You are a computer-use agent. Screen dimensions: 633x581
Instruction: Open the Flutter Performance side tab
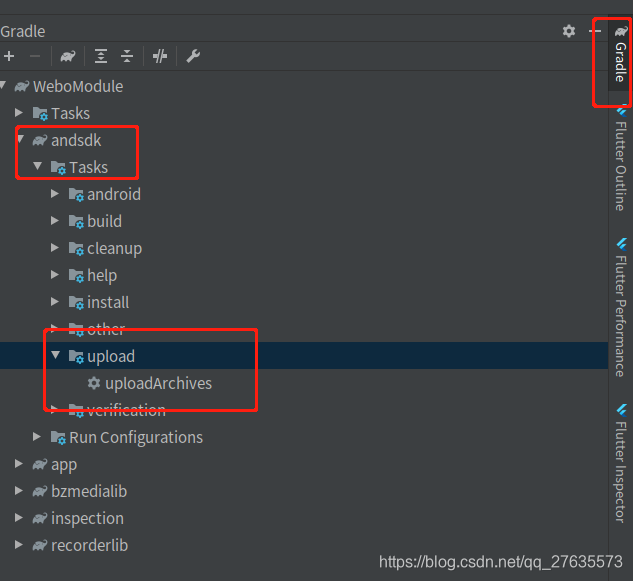click(x=620, y=308)
